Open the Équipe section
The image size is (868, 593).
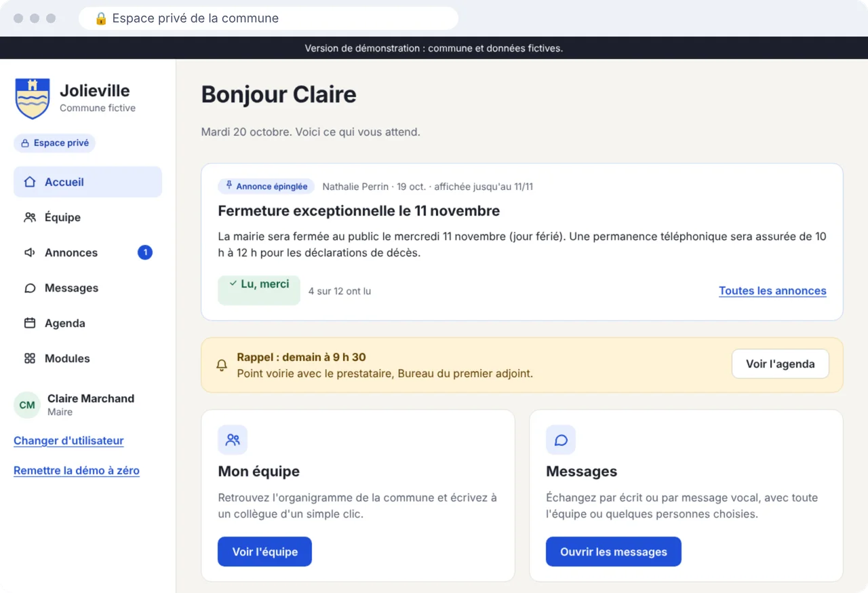pyautogui.click(x=87, y=217)
